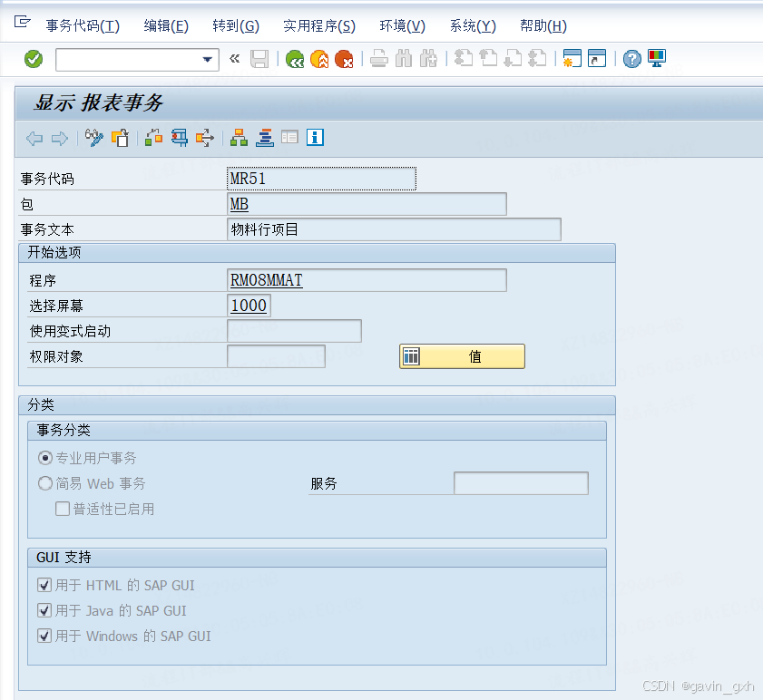Viewport: 763px width, 700px height.
Task: Click the Check object icon in toolbar
Action: tap(153, 138)
